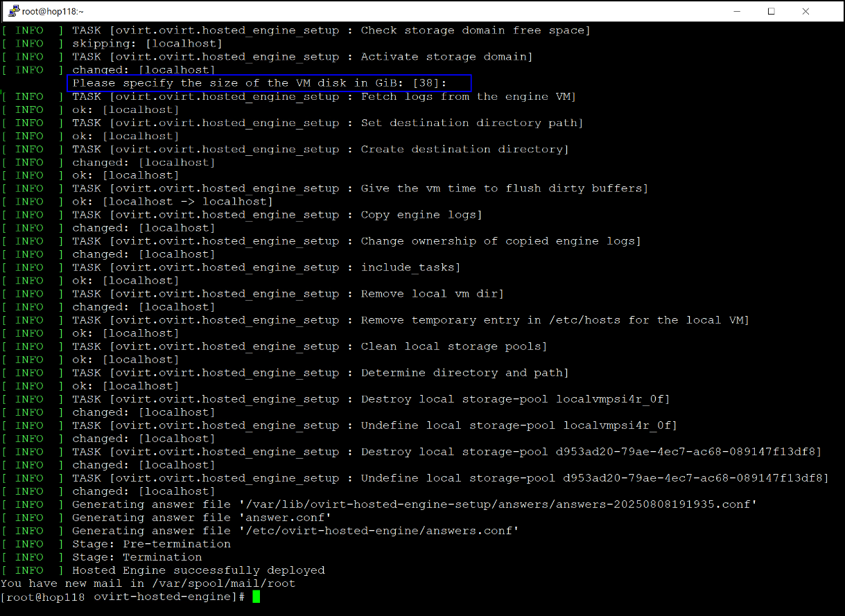Maximize the PuTTY terminal window
The image size is (845, 616).
(x=771, y=11)
